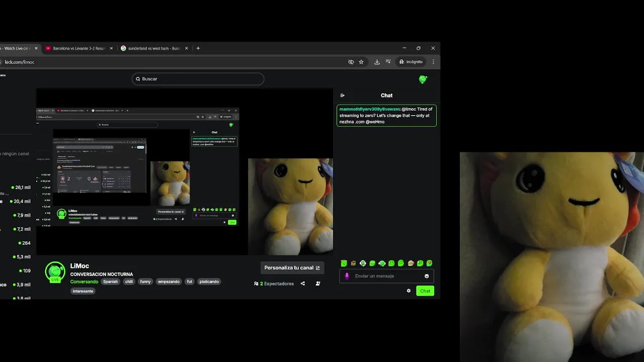Click the Incógnito indicator button

(411, 62)
